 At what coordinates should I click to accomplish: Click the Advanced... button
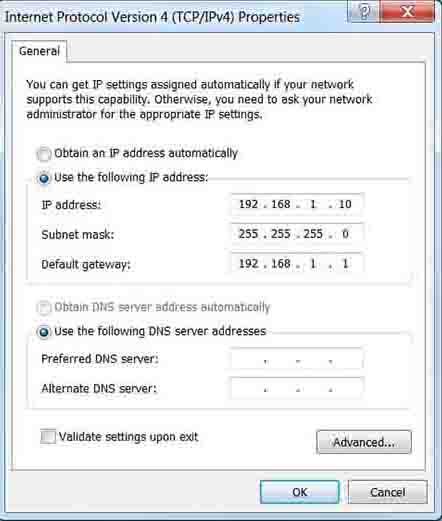click(x=364, y=442)
